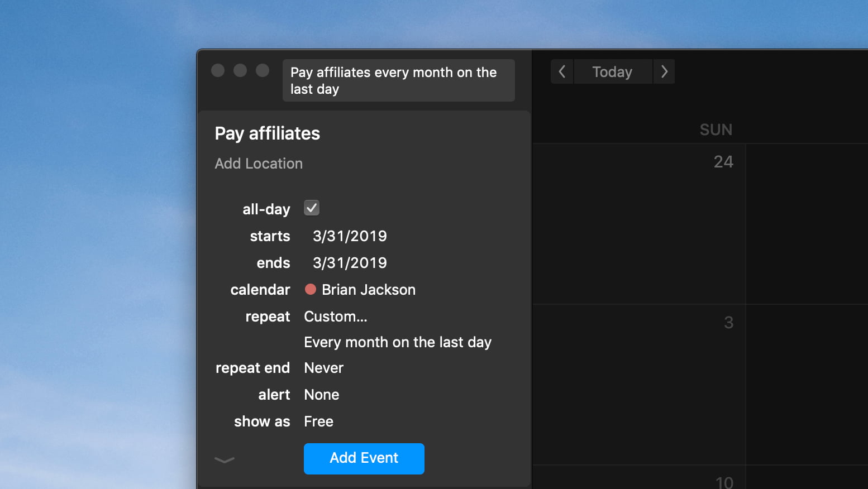Viewport: 868px width, 489px height.
Task: Expand more options with the bottom chevron
Action: click(224, 460)
